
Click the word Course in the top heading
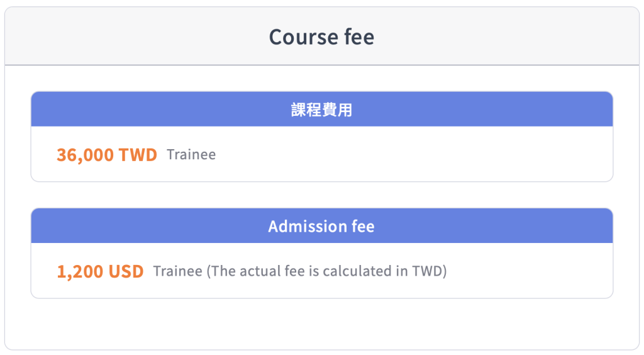point(304,37)
